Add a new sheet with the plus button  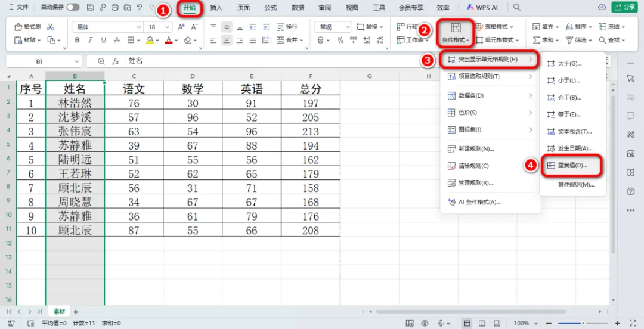click(76, 312)
